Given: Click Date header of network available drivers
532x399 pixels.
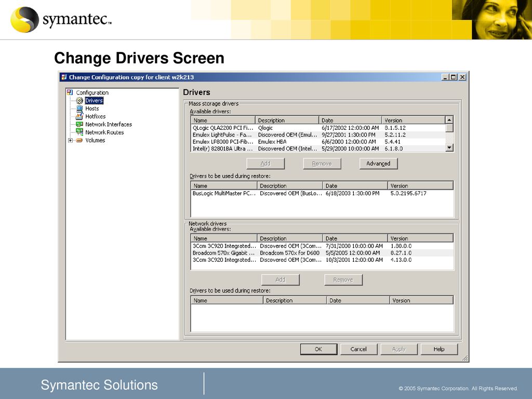Looking at the screenshot, I should click(355, 238).
